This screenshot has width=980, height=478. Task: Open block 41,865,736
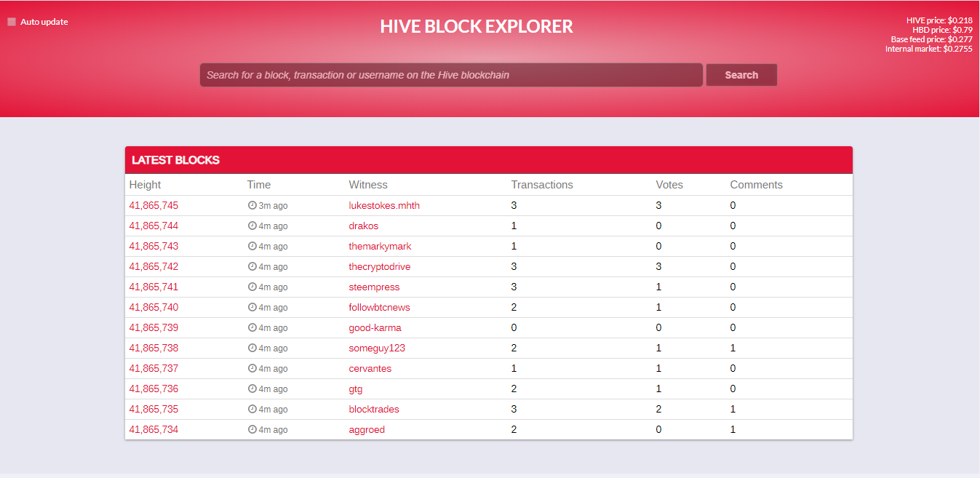tap(154, 389)
